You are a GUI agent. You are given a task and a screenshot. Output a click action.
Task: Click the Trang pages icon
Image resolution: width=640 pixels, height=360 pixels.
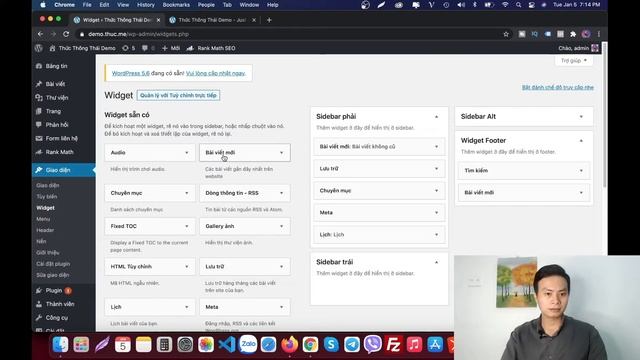39,111
